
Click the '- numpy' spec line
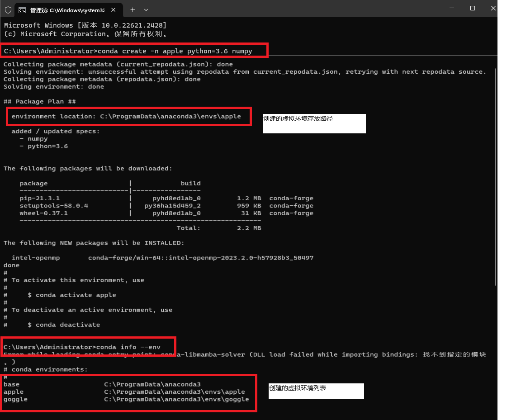click(33, 138)
